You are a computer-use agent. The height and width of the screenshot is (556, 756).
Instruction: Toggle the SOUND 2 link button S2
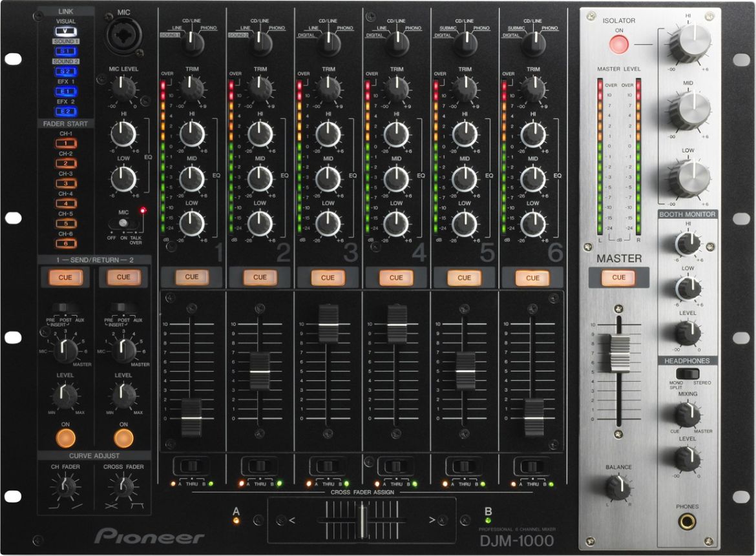(65, 71)
